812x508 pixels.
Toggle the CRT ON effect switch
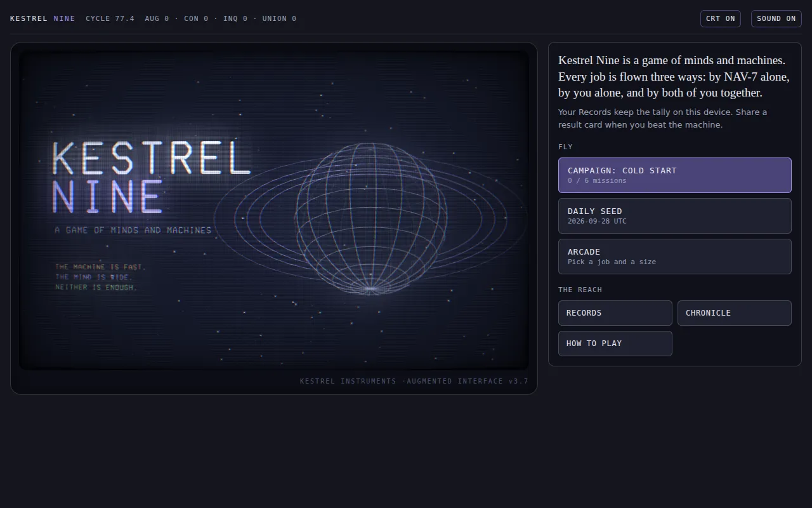[x=721, y=18]
